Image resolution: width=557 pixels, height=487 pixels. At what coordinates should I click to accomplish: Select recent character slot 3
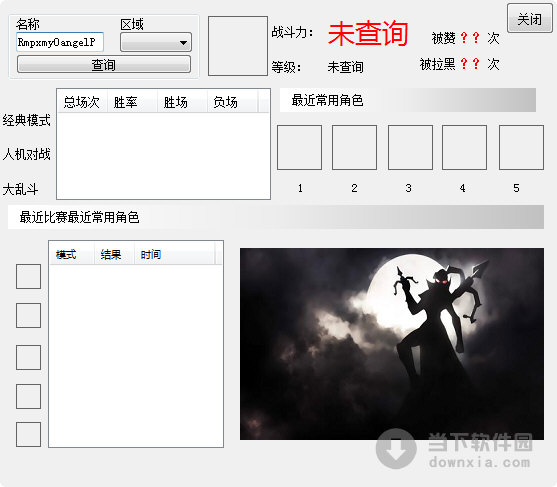point(410,147)
